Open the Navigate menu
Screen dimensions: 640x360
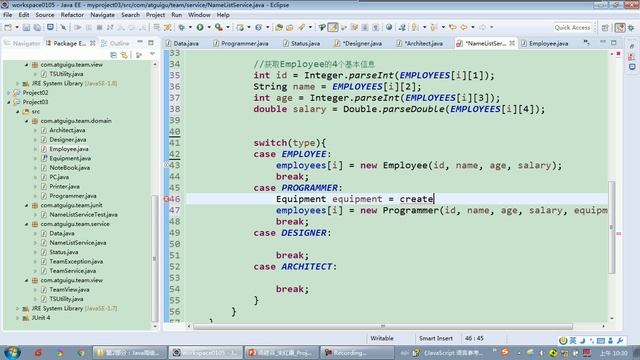[x=102, y=15]
